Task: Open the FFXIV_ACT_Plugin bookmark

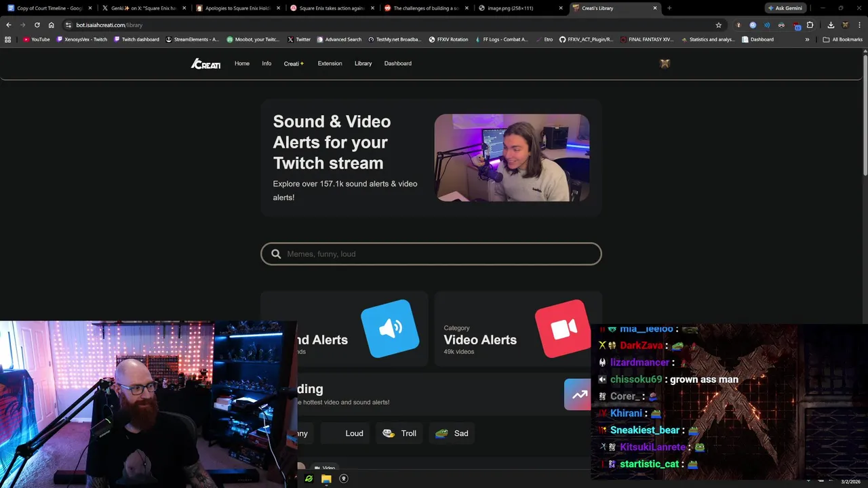Action: click(x=586, y=39)
